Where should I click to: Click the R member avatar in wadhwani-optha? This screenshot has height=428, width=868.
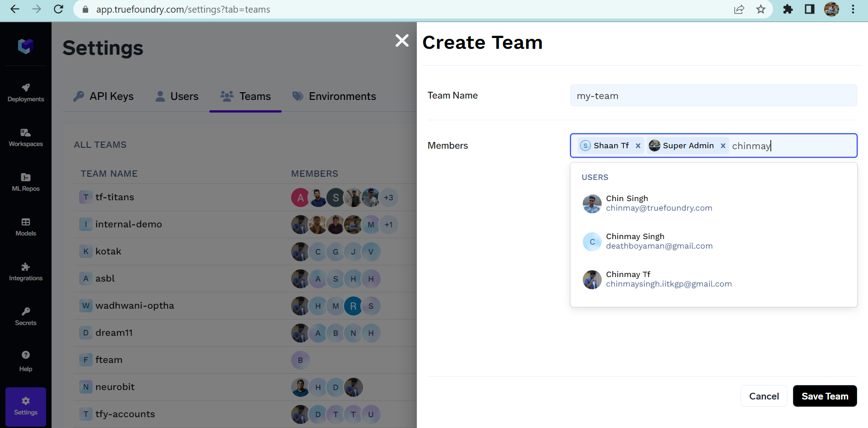(353, 306)
